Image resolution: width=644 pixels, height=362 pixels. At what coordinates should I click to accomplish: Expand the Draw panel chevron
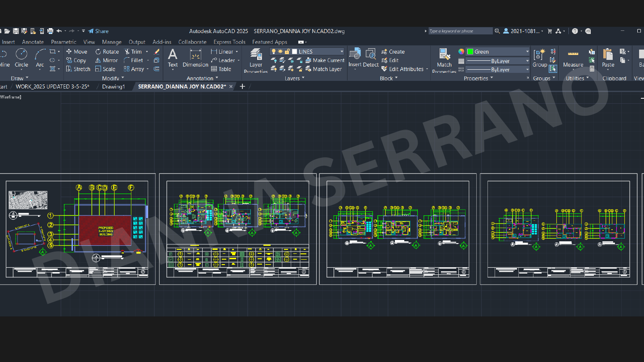tap(27, 78)
